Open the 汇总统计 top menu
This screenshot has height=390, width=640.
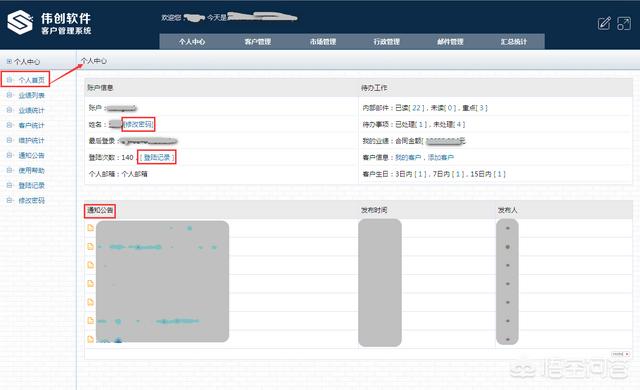click(513, 42)
